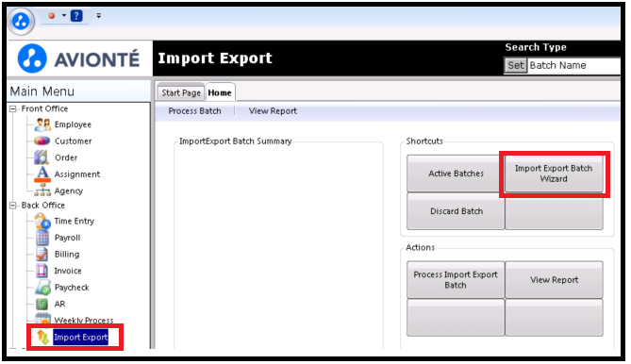631x364 pixels.
Task: Collapse the Front Office tree node
Action: tap(13, 108)
